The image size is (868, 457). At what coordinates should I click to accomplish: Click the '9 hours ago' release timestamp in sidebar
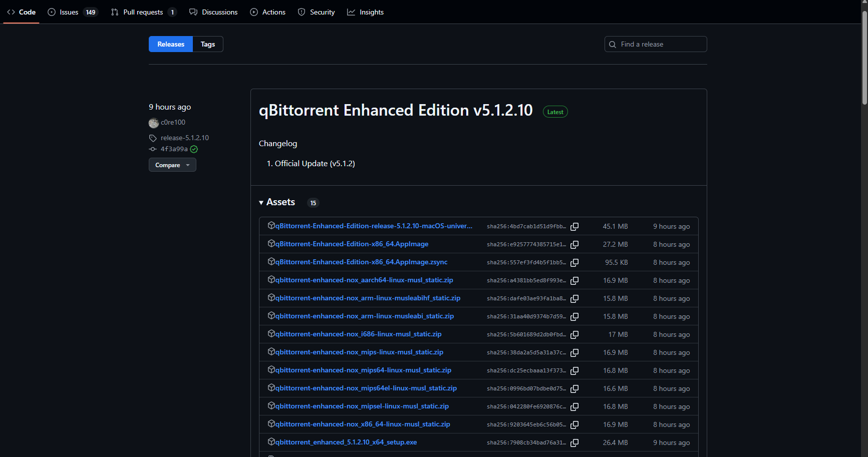[170, 107]
